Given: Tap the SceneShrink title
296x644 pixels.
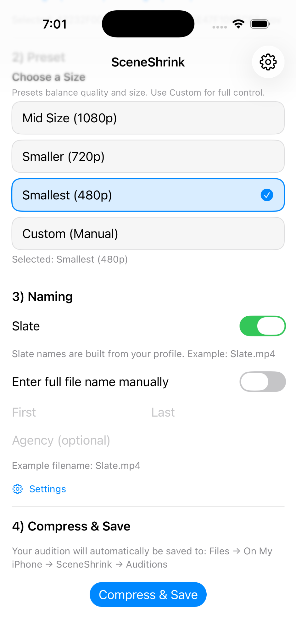Looking at the screenshot, I should pyautogui.click(x=148, y=62).
